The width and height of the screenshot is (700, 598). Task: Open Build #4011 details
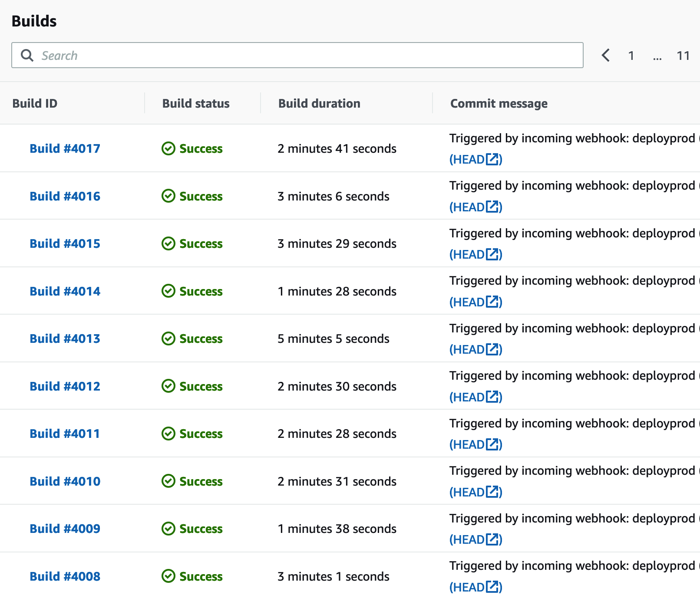tap(65, 434)
